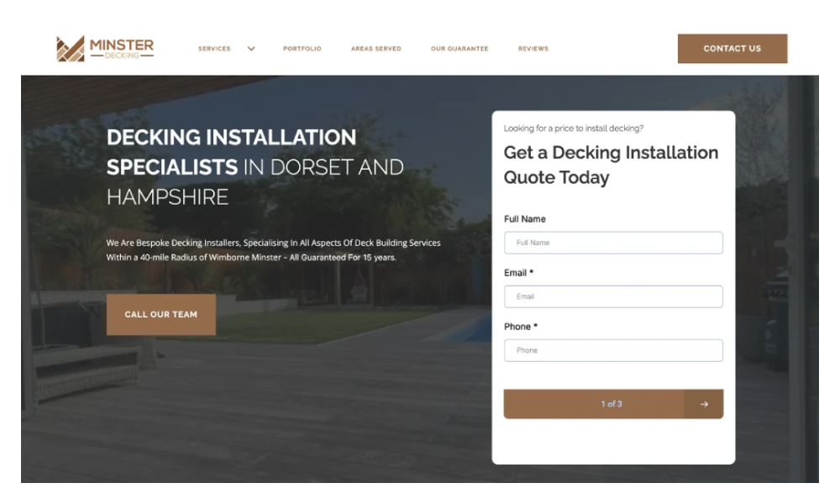Click the 'We Are Bespoke Decking Installers' paragraph
This screenshot has width=840, height=504.
pos(273,250)
